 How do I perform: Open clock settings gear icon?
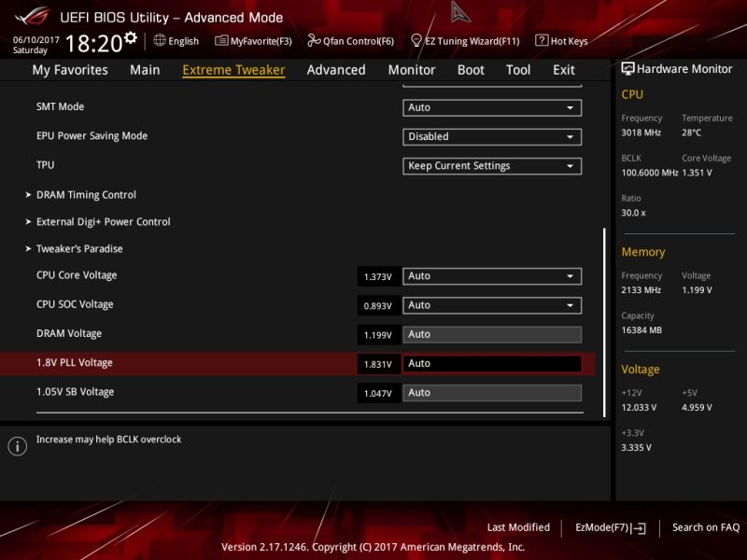131,37
